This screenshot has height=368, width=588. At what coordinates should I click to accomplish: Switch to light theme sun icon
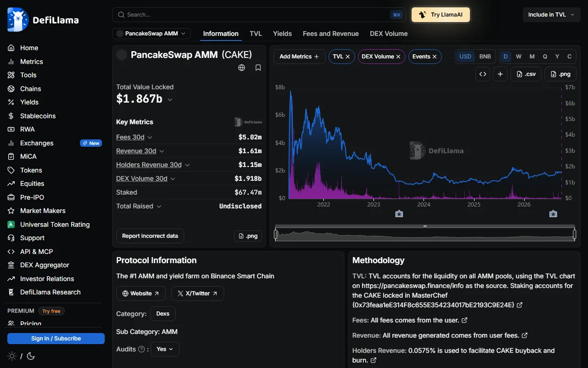[12, 356]
